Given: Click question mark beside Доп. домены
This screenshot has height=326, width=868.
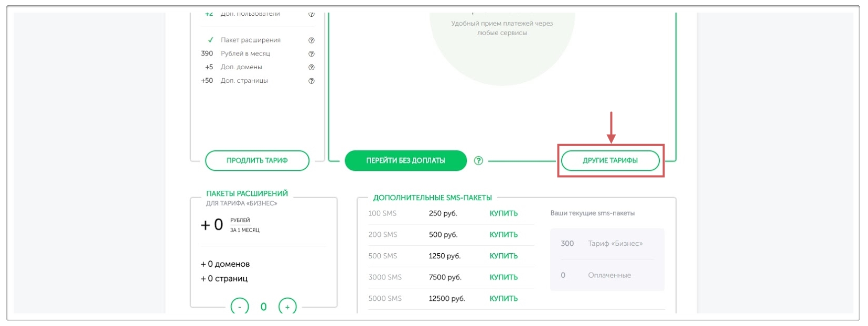Looking at the screenshot, I should coord(312,68).
